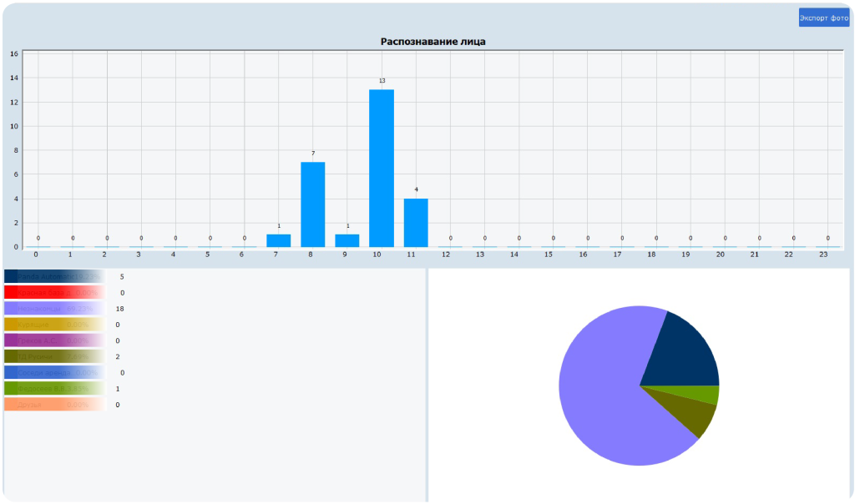Select the 'Panda Automatic' legend entry
This screenshot has width=855, height=504.
coord(53,276)
